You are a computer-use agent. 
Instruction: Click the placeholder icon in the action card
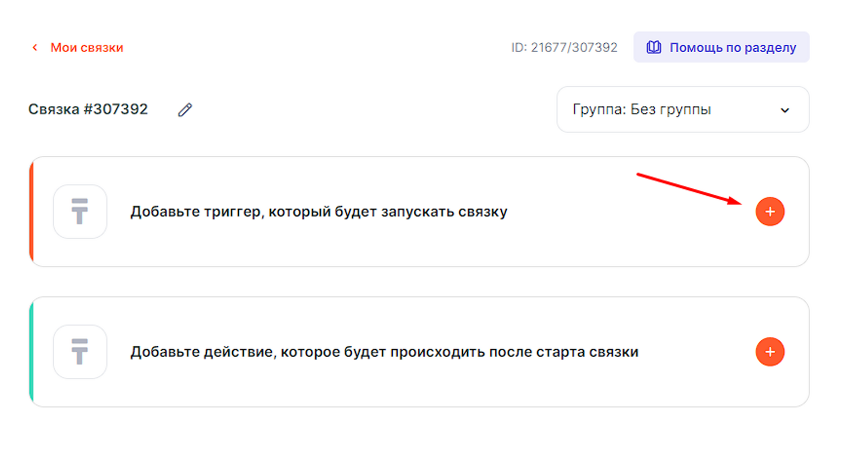tap(80, 352)
